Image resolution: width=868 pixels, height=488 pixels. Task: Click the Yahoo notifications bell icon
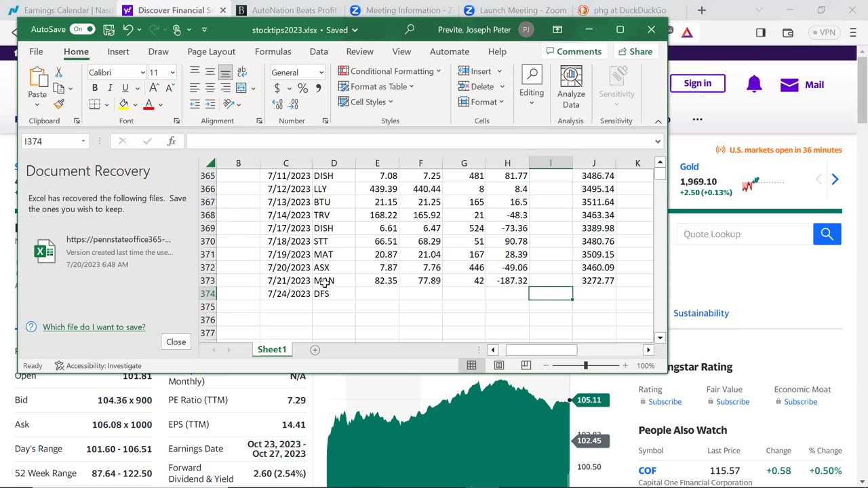pos(753,84)
